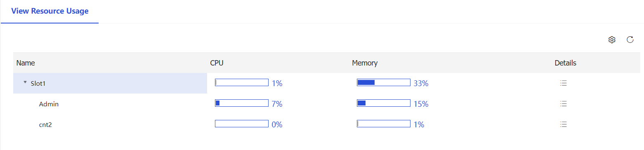Click the Slot1 memory usage bar

pos(384,83)
